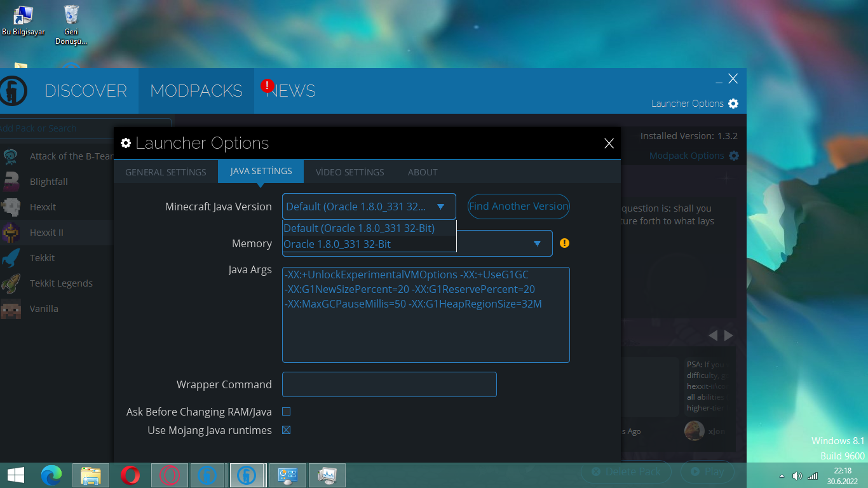Select the Attack of the B-Team pack icon
The width and height of the screenshot is (868, 488).
(x=11, y=156)
